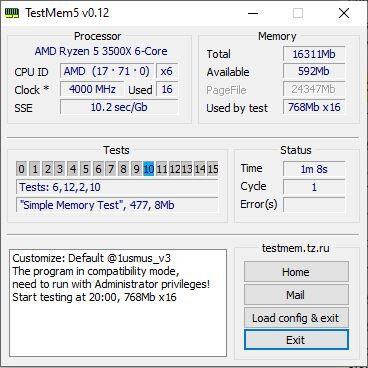Select the highlighted test box 10
368x368 pixels.
pos(149,169)
